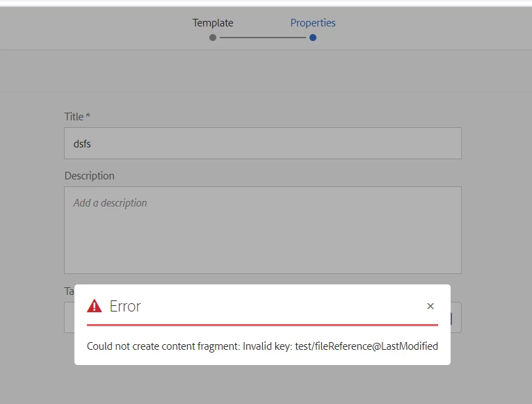
Task: Select the gray Template step dot
Action: [213, 38]
